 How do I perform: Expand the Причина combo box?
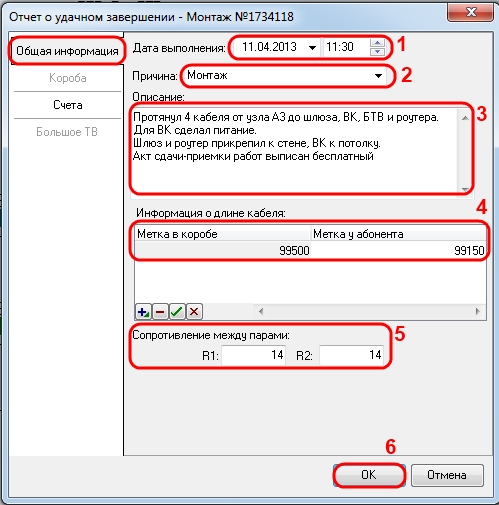point(378,76)
